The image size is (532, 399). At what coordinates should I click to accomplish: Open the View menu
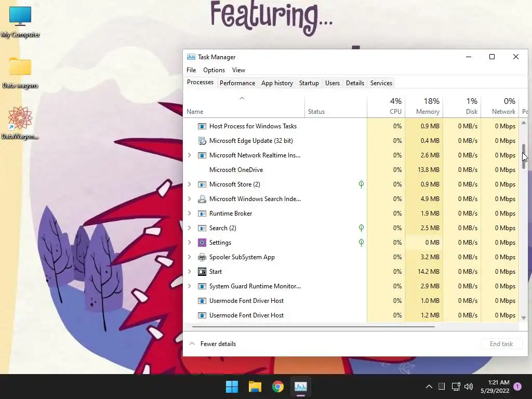[238, 70]
